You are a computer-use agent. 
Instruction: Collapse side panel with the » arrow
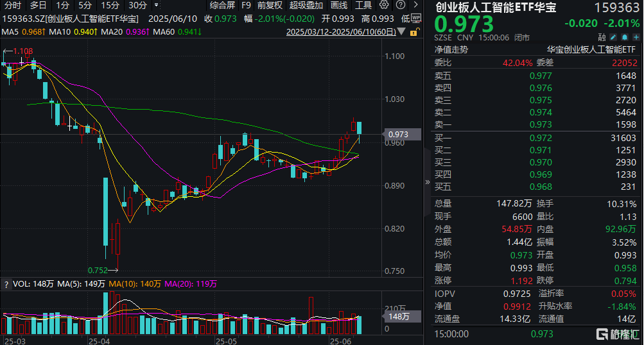tap(427, 181)
